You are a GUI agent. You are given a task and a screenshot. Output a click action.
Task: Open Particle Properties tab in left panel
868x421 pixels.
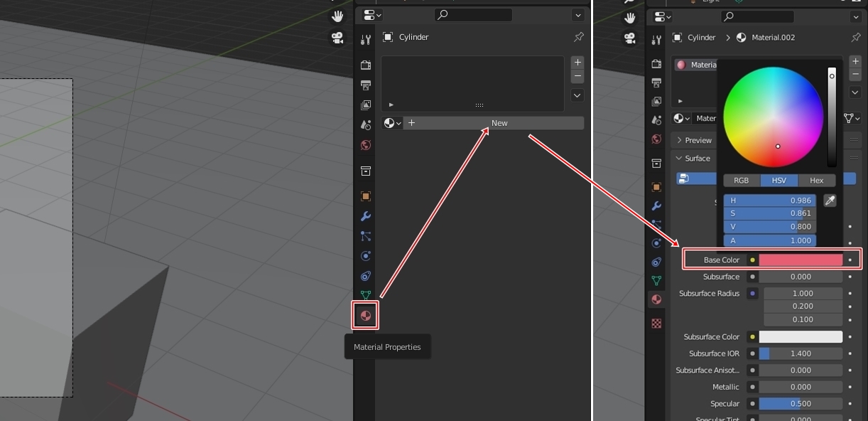coord(366,236)
